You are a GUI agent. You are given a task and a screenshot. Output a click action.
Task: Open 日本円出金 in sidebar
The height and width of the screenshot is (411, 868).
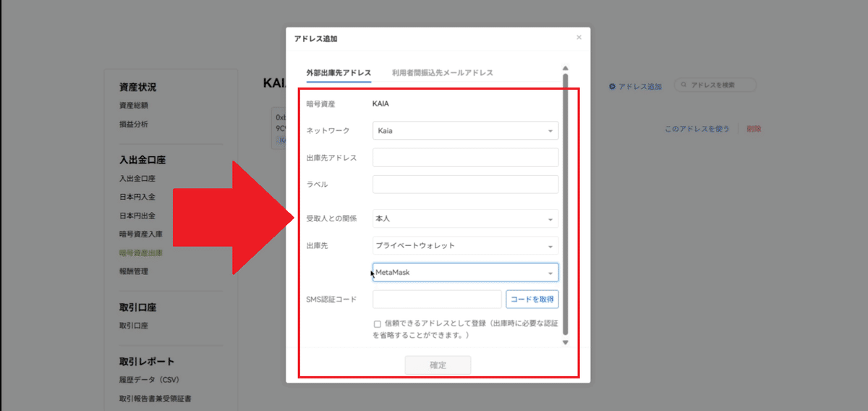point(137,216)
